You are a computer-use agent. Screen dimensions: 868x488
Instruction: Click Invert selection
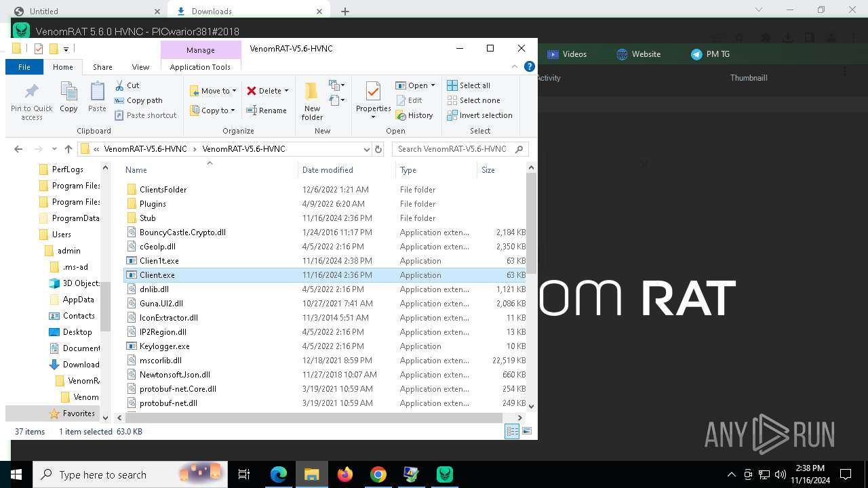click(479, 115)
